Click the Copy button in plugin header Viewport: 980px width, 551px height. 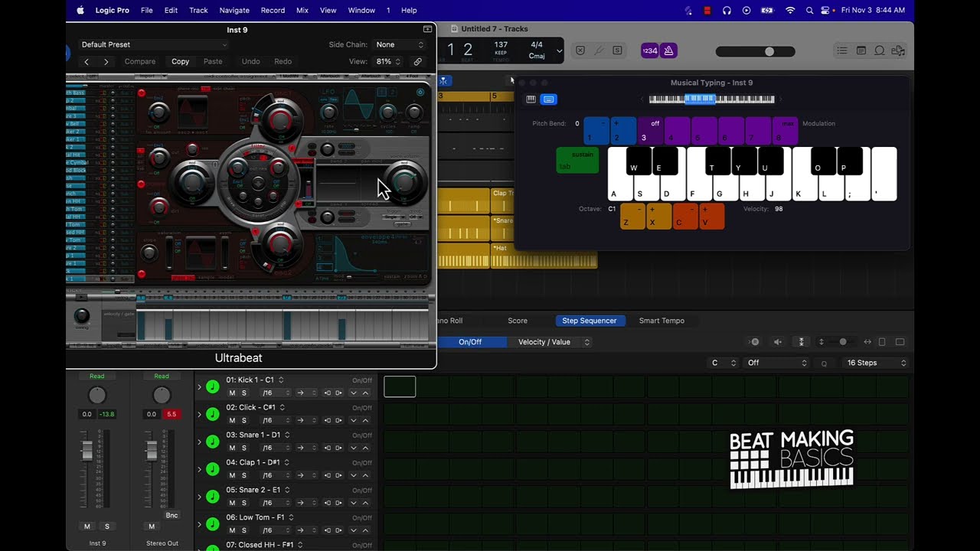(x=180, y=61)
